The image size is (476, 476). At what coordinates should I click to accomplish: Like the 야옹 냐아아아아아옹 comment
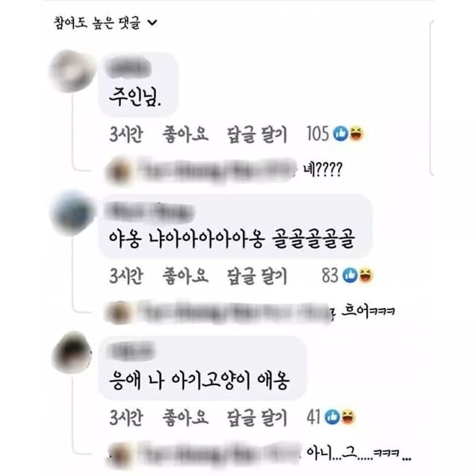186,275
